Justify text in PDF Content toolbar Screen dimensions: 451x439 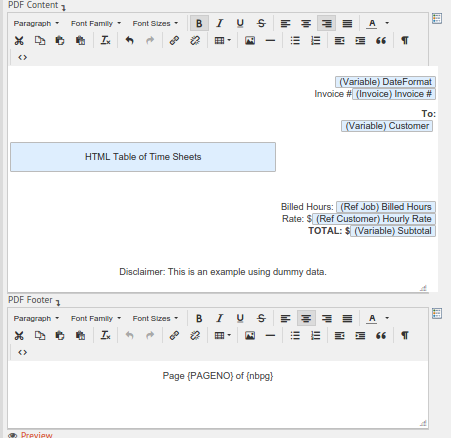point(347,23)
